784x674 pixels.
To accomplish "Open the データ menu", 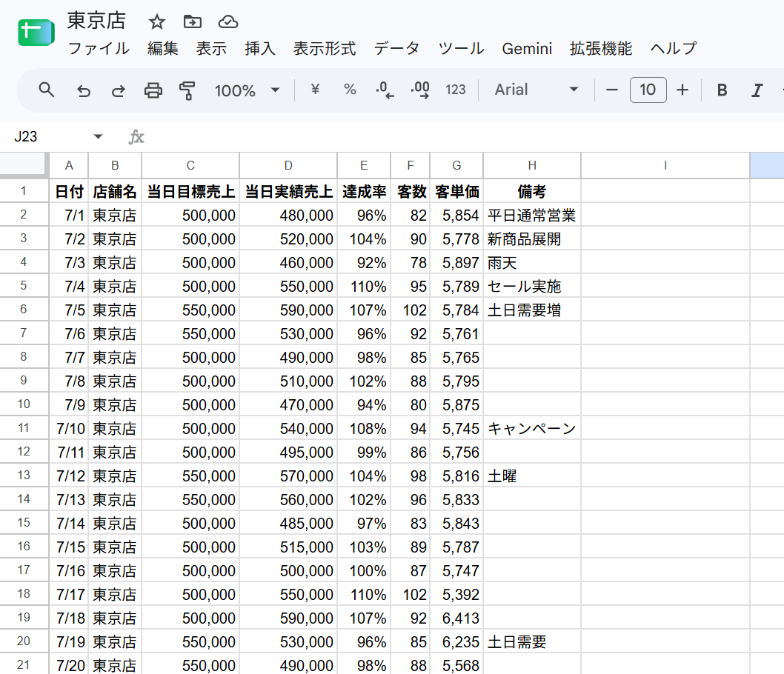I will click(396, 48).
